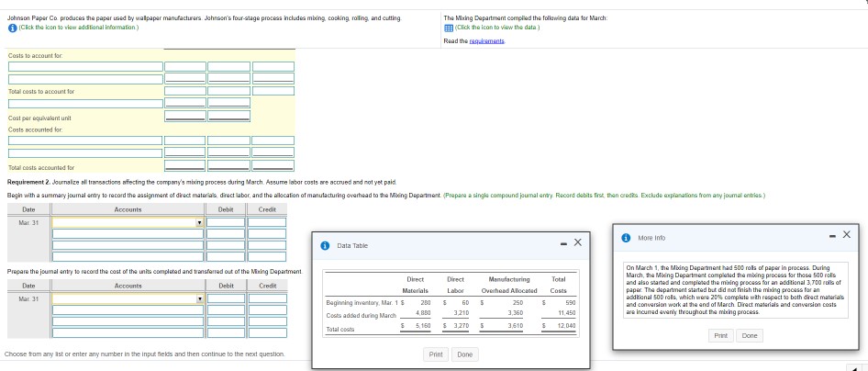This screenshot has width=868, height=371.
Task: Click the data table grid icon
Action: tap(449, 28)
